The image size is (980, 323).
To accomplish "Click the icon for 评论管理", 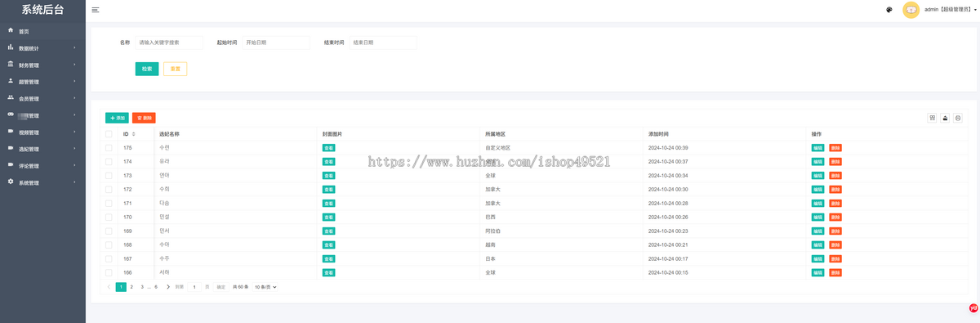I will coord(10,165).
